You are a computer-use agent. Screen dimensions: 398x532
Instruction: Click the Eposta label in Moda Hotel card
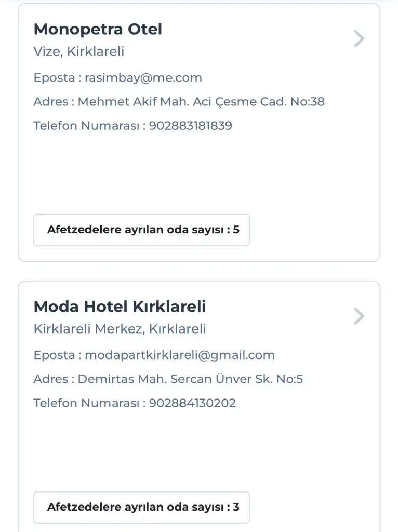(54, 355)
